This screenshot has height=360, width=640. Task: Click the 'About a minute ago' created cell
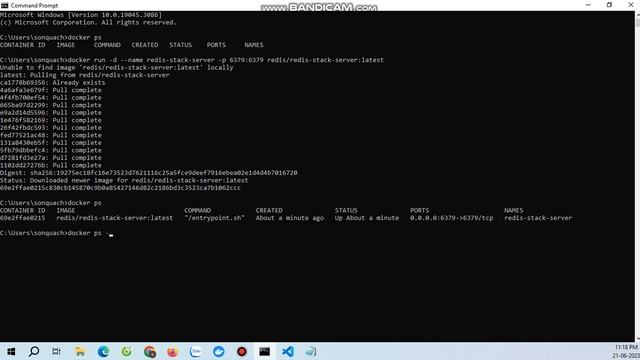click(x=290, y=218)
